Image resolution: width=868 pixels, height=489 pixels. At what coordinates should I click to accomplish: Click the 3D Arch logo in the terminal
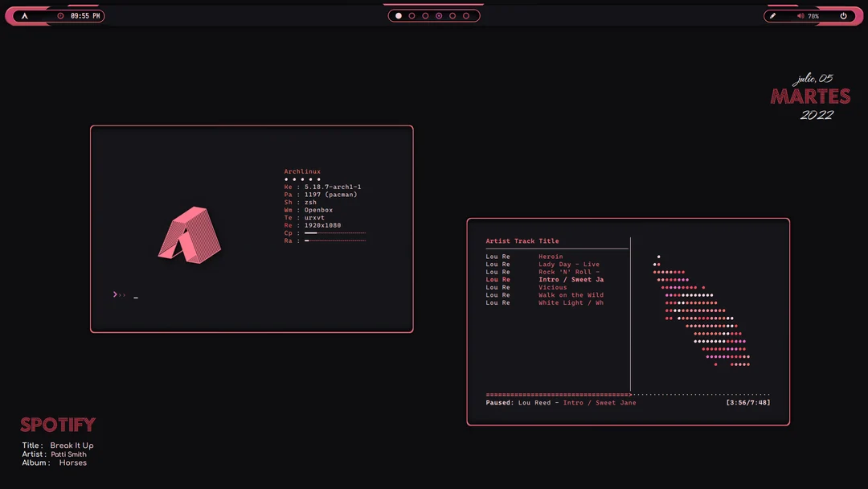(190, 236)
